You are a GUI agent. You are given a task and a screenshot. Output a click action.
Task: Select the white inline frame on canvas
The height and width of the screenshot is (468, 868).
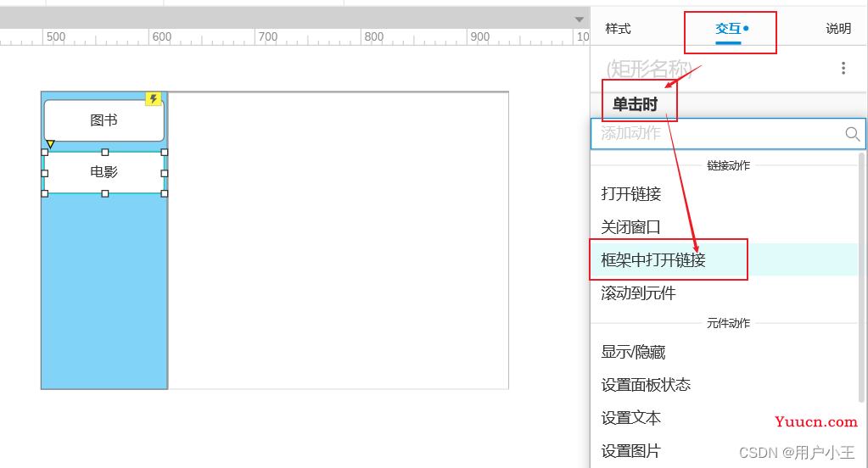[339, 240]
